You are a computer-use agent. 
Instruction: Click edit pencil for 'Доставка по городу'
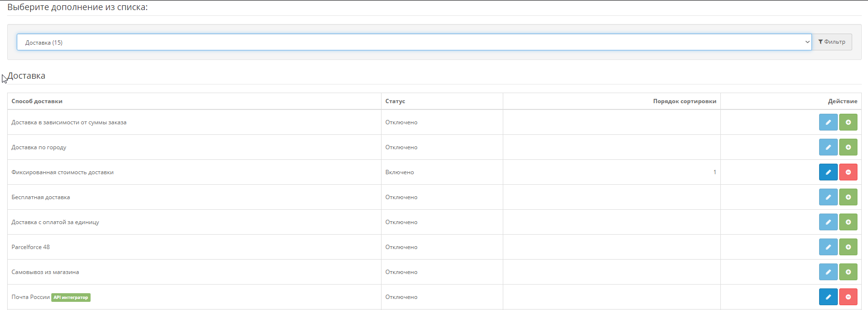[x=828, y=147]
